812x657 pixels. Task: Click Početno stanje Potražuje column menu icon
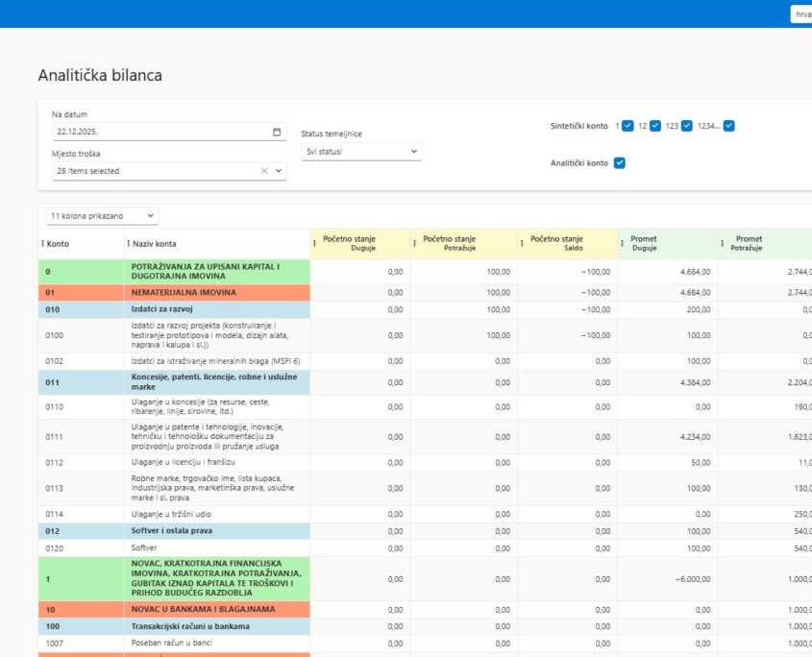(x=415, y=244)
